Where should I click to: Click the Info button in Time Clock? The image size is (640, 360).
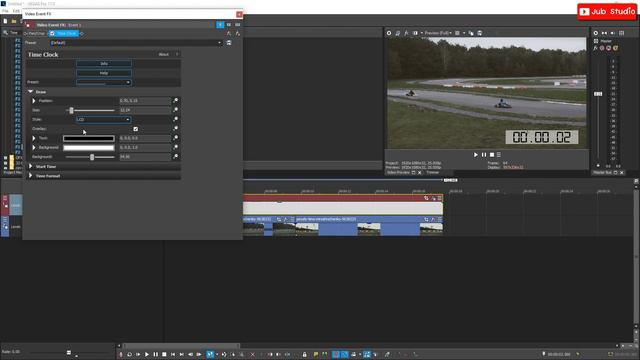104,64
